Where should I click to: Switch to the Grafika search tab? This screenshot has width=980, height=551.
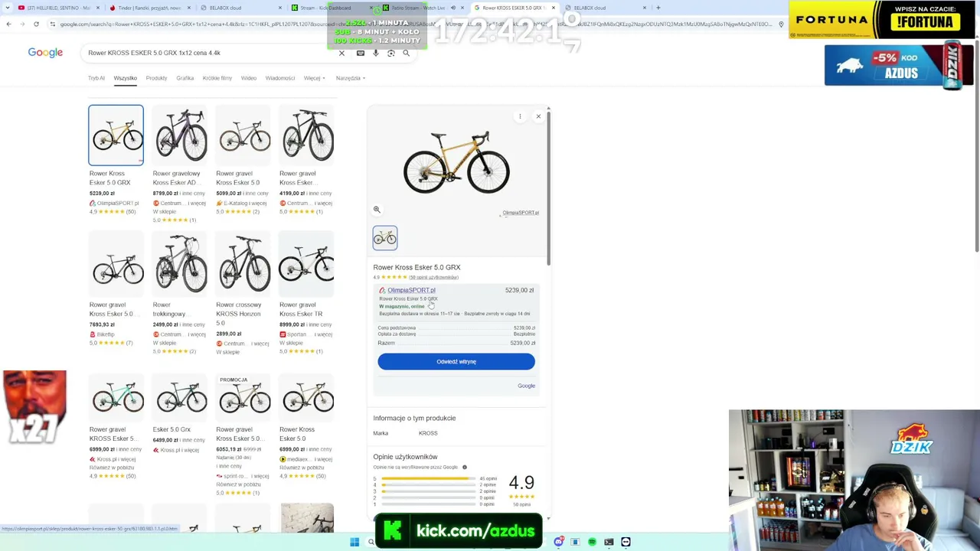[x=185, y=78]
